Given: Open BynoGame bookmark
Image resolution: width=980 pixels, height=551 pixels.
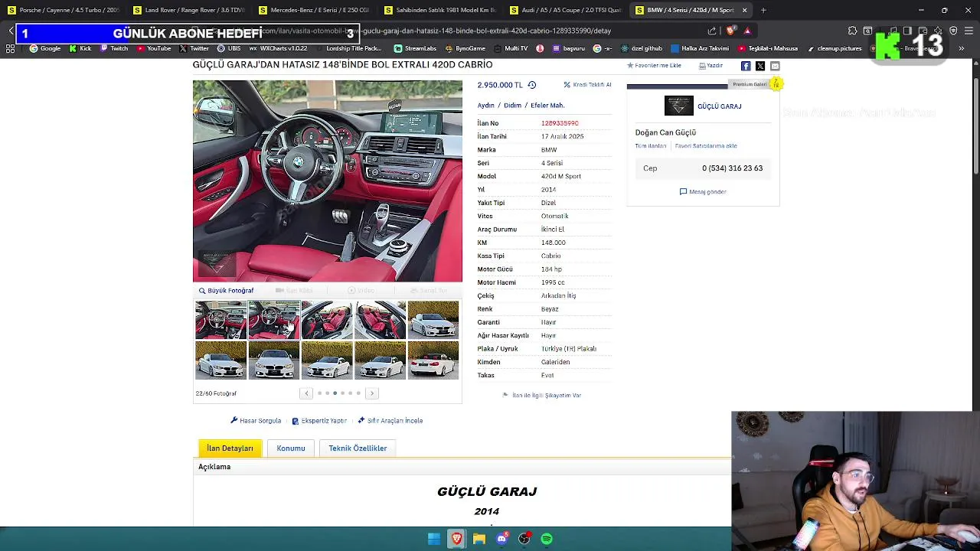Looking at the screenshot, I should tap(465, 48).
